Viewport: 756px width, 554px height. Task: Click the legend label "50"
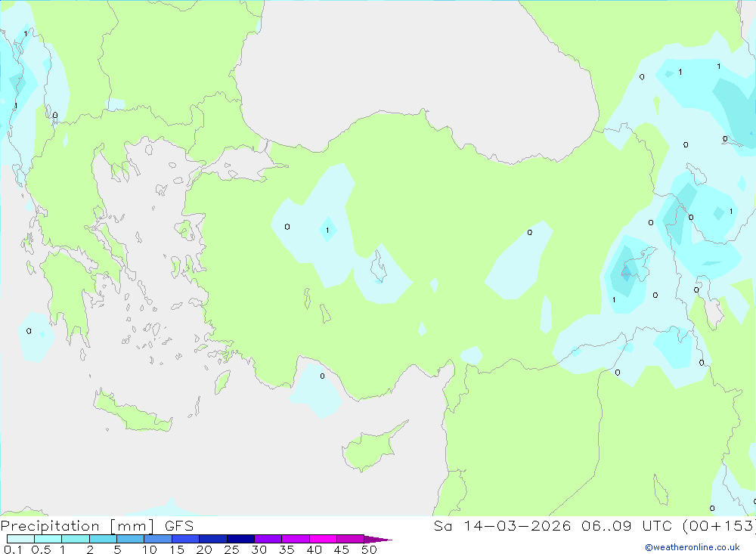click(x=369, y=549)
